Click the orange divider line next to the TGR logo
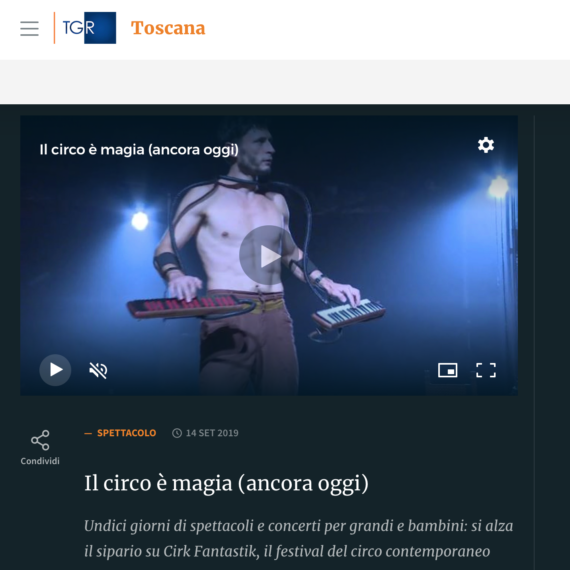This screenshot has width=570, height=570. (x=55, y=28)
